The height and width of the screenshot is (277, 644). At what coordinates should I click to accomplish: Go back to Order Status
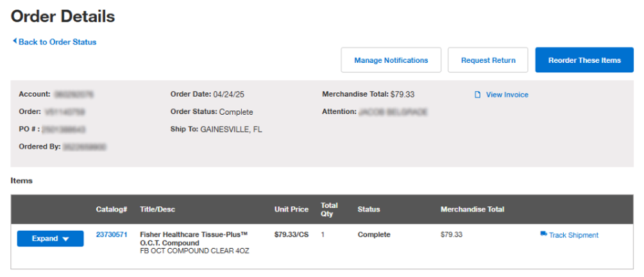tap(57, 42)
